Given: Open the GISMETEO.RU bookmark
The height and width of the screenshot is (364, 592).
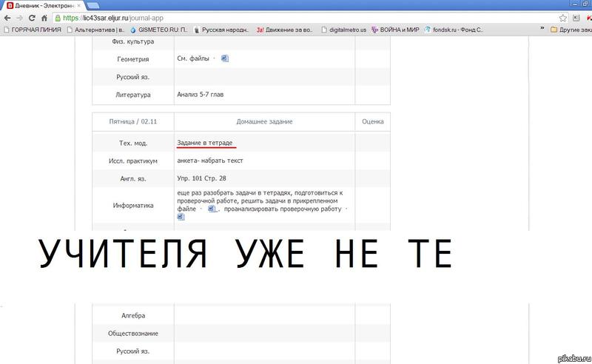Looking at the screenshot, I should click(158, 30).
